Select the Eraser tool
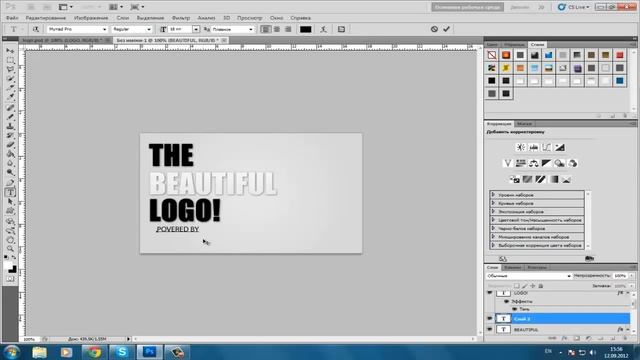 coord(10,145)
